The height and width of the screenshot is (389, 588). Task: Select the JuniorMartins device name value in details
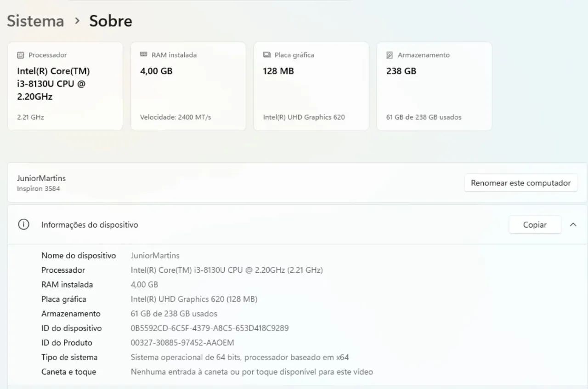155,256
